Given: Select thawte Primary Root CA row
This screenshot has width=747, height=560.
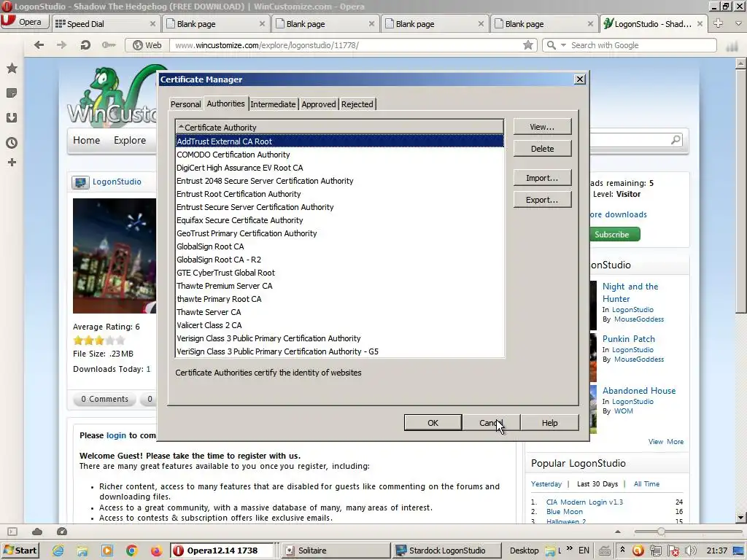Looking at the screenshot, I should pyautogui.click(x=340, y=299).
